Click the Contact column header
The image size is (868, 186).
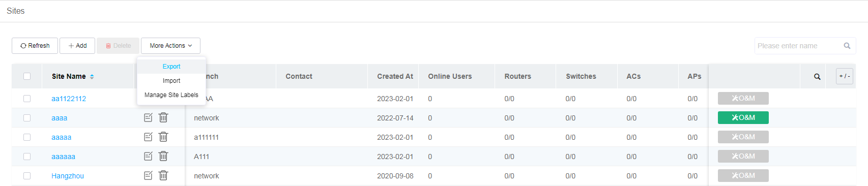[299, 76]
